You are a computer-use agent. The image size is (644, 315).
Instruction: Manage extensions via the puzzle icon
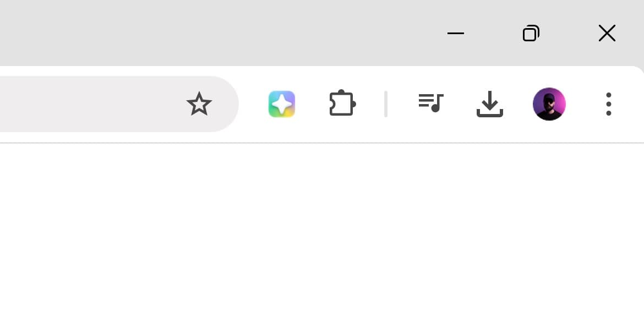342,103
